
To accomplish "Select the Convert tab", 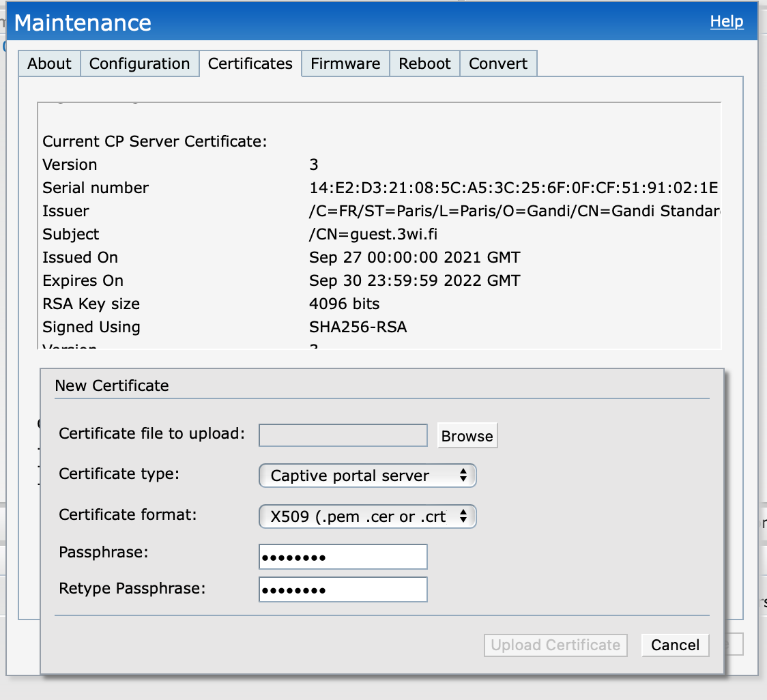I will [x=498, y=63].
